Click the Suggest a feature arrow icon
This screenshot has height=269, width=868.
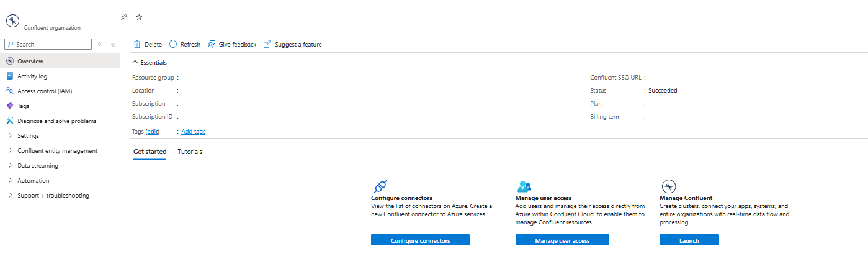[267, 44]
